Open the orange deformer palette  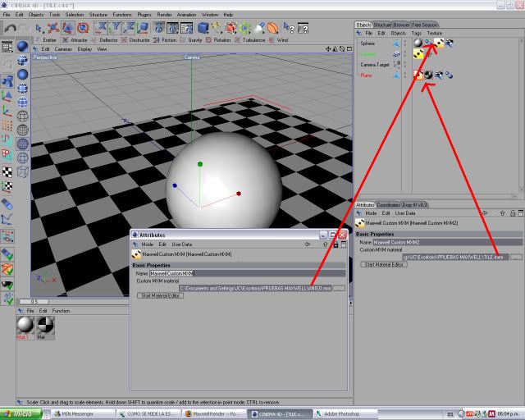[x=273, y=28]
